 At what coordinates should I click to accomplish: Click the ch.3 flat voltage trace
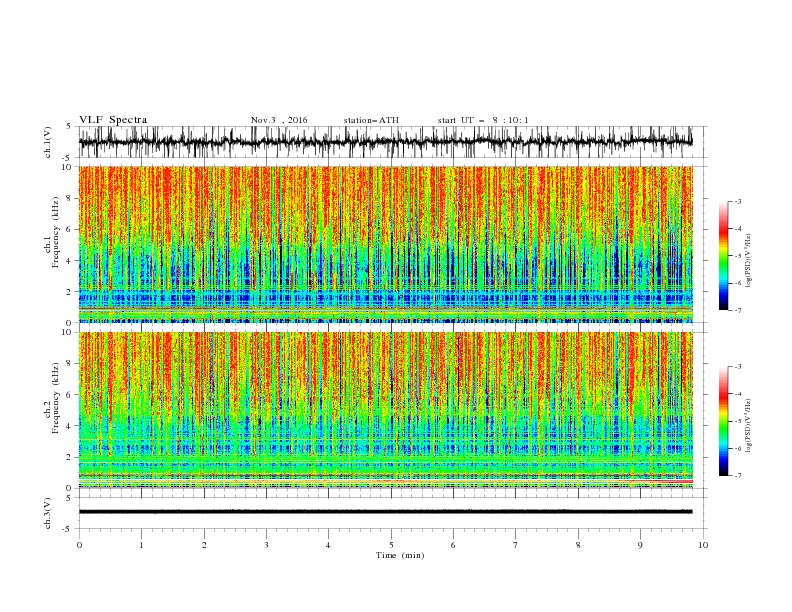385,512
